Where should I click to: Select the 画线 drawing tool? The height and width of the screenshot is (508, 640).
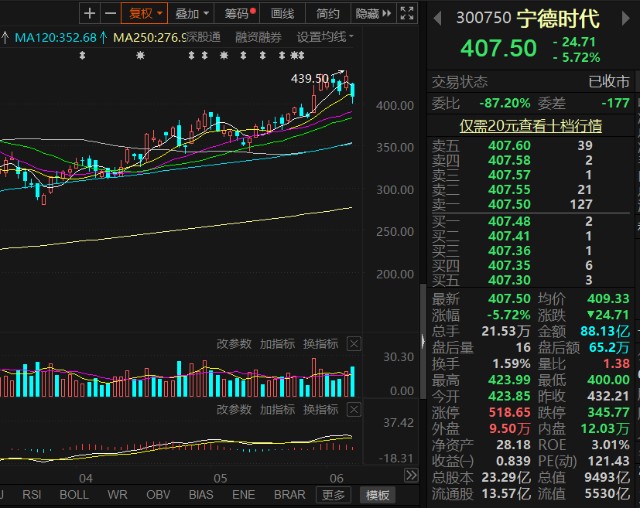coord(282,14)
